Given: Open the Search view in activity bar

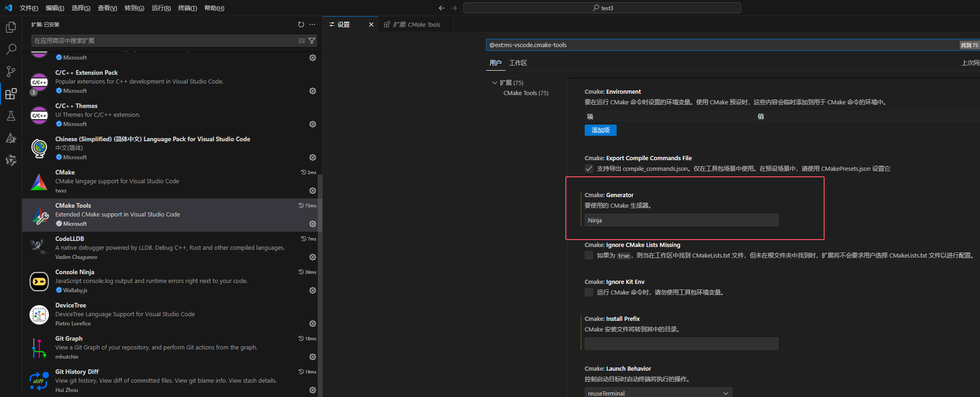Looking at the screenshot, I should (11, 49).
